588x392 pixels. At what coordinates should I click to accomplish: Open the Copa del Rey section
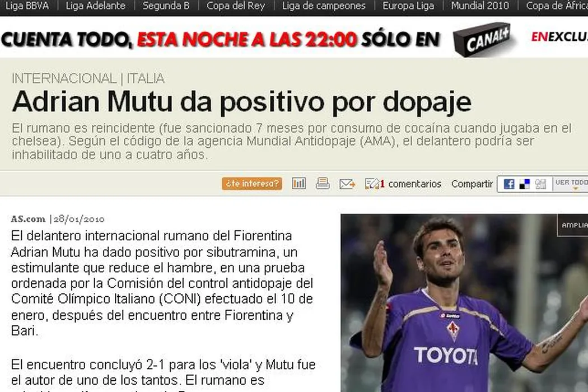[236, 6]
